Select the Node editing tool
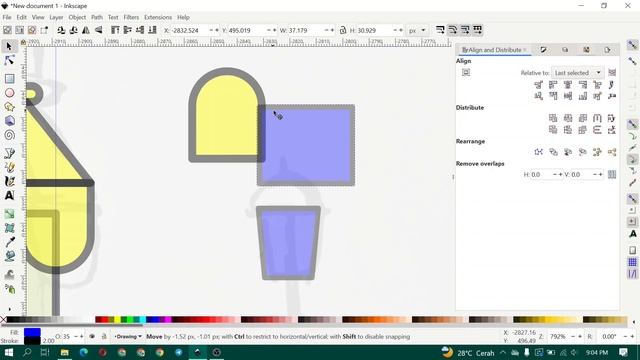This screenshot has width=640, height=360. coord(9,61)
